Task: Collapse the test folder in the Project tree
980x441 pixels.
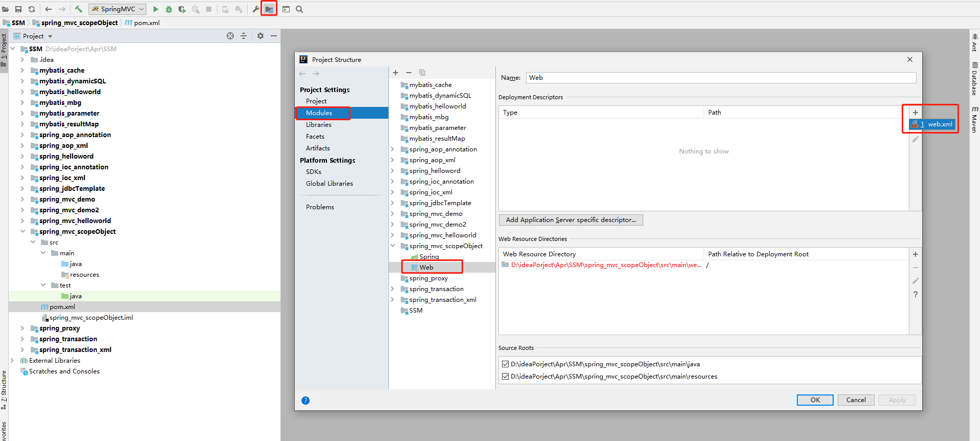Action: pyautogui.click(x=43, y=285)
